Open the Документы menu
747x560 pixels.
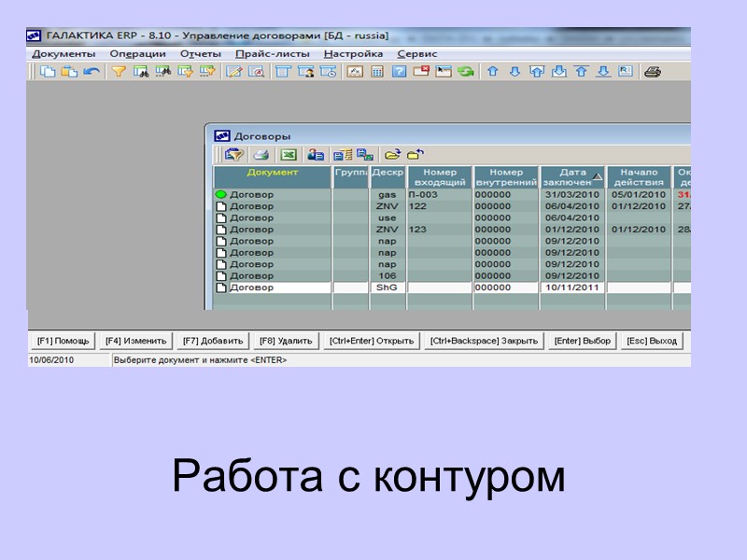63,54
